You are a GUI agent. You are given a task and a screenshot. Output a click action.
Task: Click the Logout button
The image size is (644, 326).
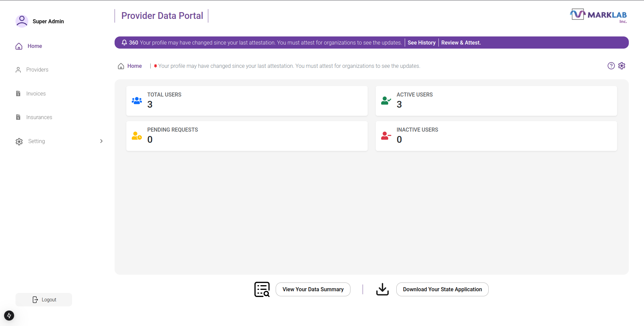click(44, 300)
